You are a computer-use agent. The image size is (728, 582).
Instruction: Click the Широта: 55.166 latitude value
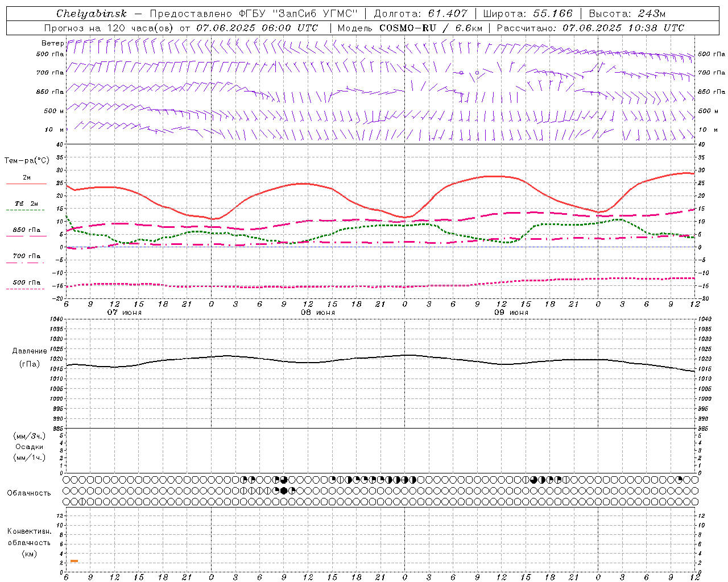pyautogui.click(x=528, y=14)
